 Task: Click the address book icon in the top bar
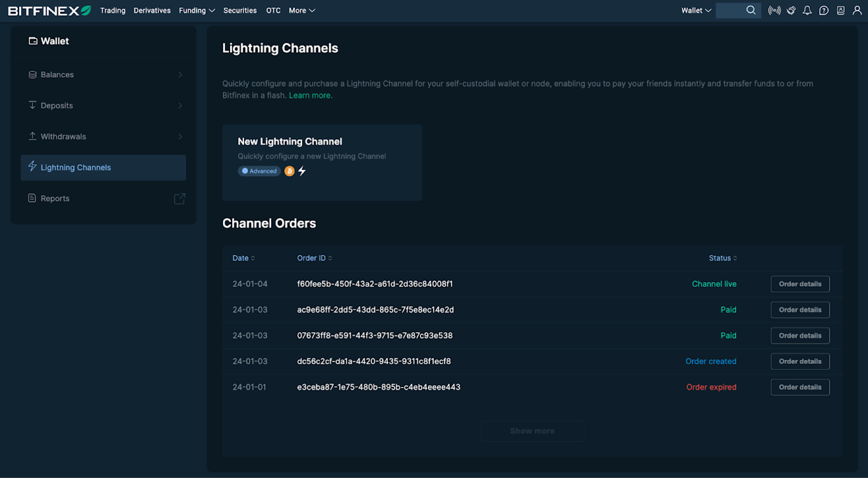coord(840,10)
